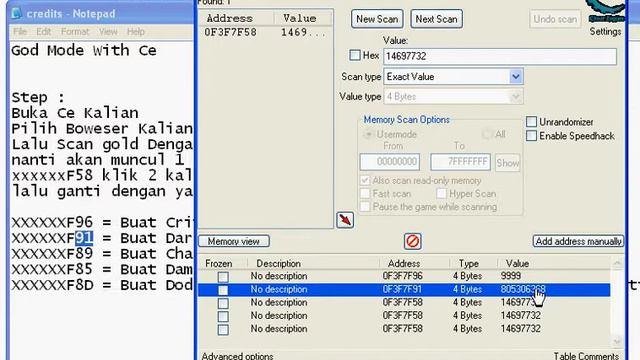The width and height of the screenshot is (640, 360).
Task: Toggle Hyper Scan checkbox
Action: tap(441, 193)
